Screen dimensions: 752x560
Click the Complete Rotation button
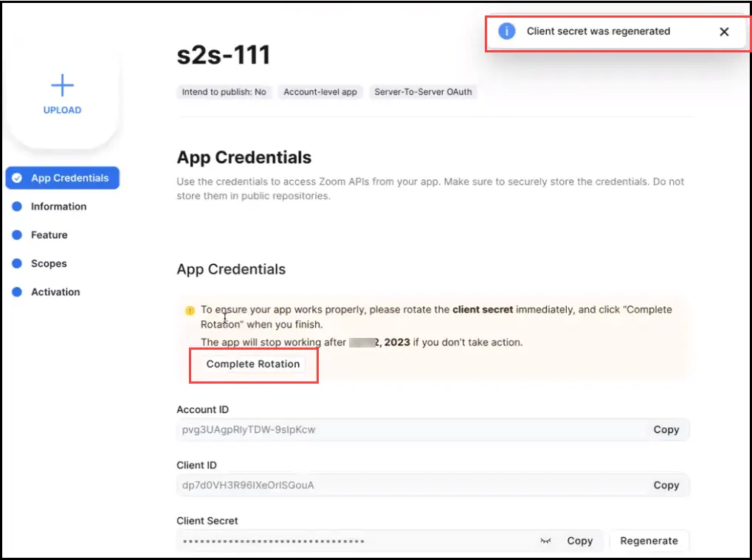(253, 364)
